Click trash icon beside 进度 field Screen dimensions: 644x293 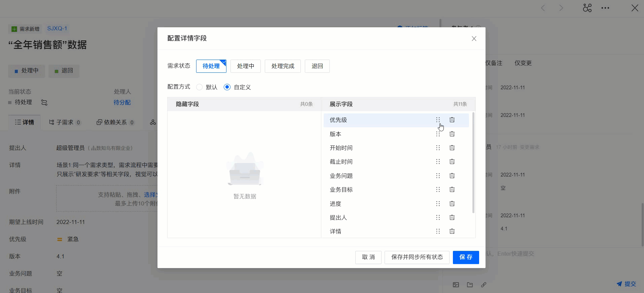[452, 204]
